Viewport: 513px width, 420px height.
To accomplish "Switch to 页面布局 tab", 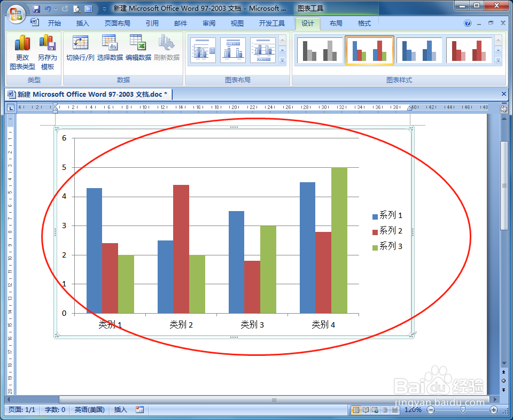I will pos(117,23).
